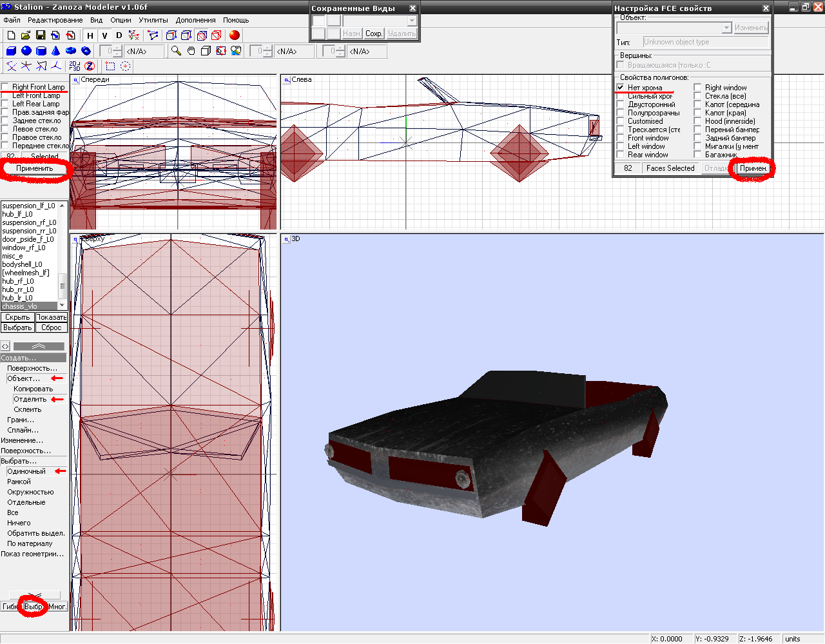Viewport: 825px width, 644px height.
Task: Open the Редактирование menu
Action: (55, 20)
